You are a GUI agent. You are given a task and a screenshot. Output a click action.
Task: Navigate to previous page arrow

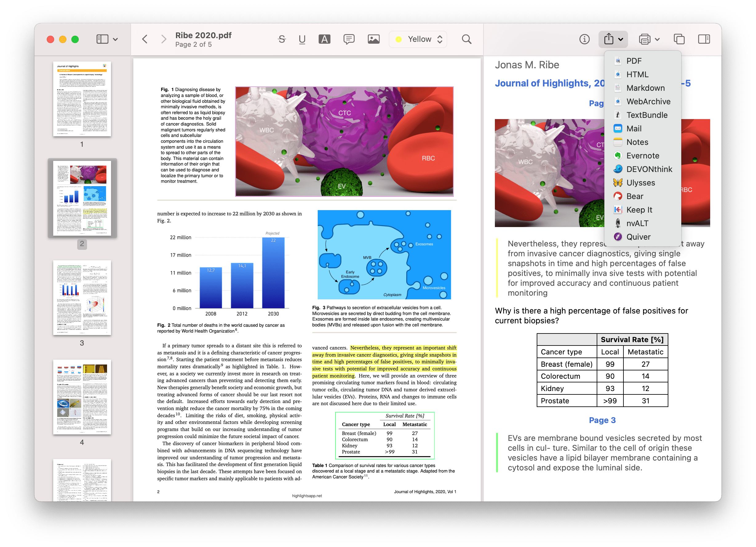(144, 39)
